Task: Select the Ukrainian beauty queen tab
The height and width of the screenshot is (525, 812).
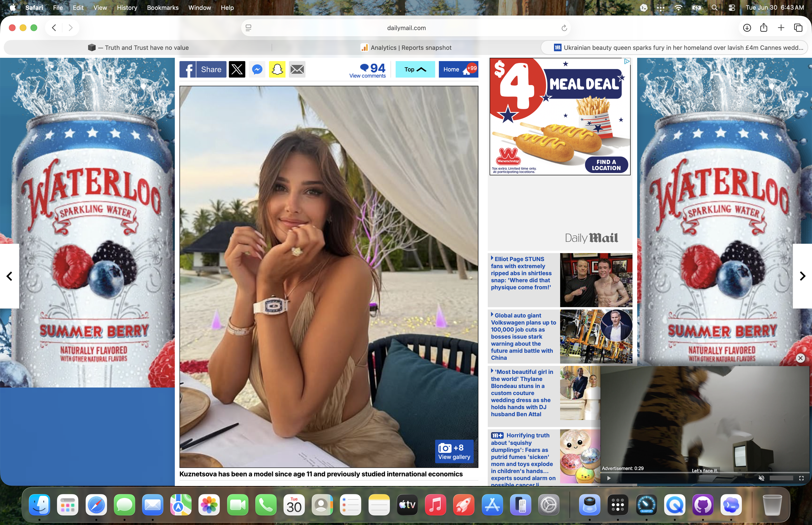Action: tap(674, 47)
